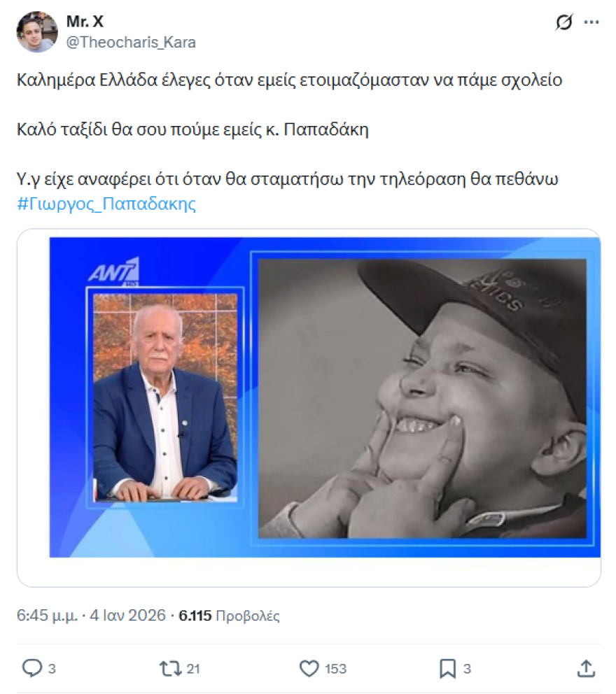Open the #Γιωργος_Παπαδακης hashtag
This screenshot has width=616, height=694.
pos(106,204)
